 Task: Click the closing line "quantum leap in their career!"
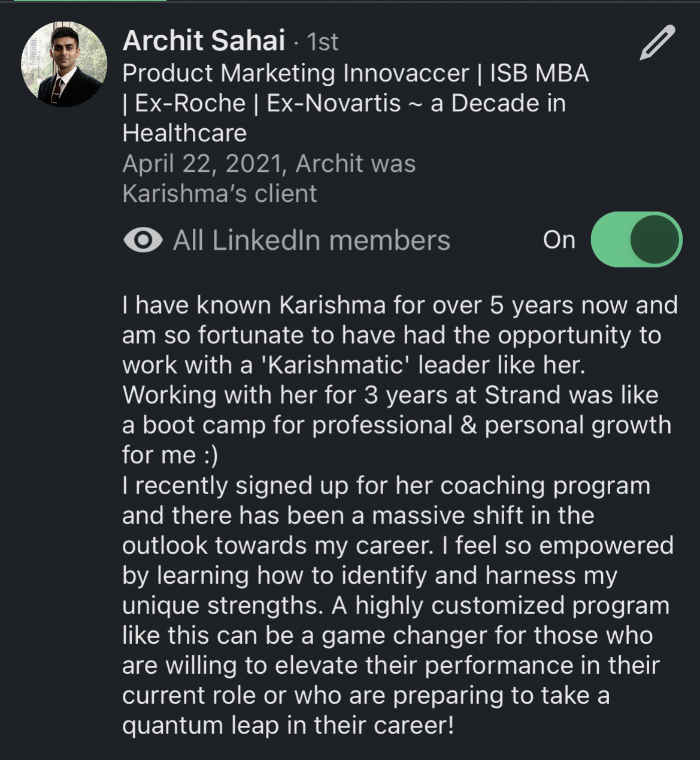pos(288,725)
